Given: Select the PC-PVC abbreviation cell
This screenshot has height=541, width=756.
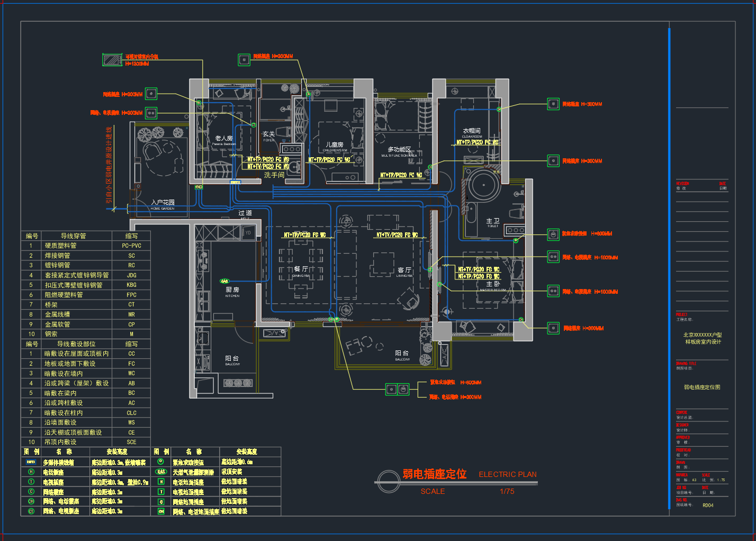Looking at the screenshot, I should (x=131, y=246).
